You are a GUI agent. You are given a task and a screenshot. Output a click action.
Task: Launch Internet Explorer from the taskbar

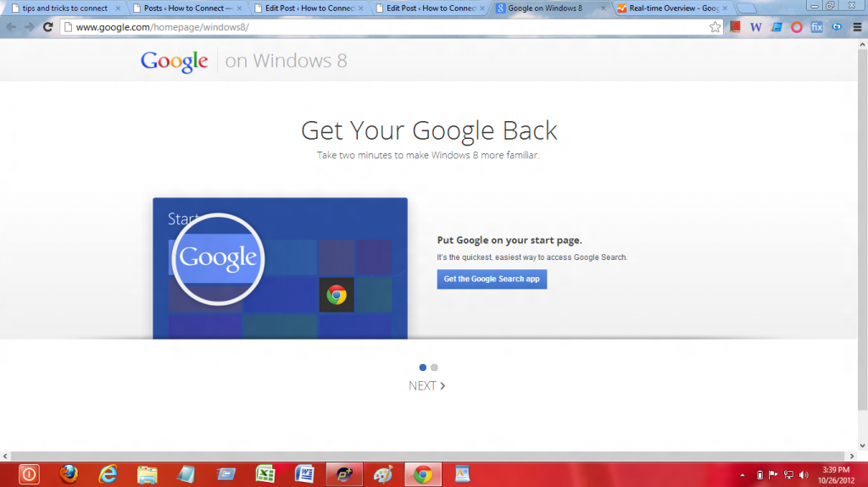tap(108, 474)
